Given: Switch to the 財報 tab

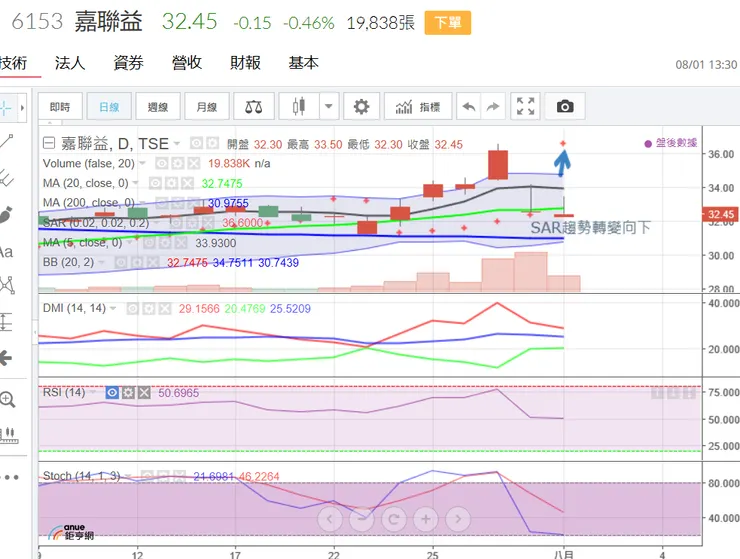Looking at the screenshot, I should (x=245, y=63).
